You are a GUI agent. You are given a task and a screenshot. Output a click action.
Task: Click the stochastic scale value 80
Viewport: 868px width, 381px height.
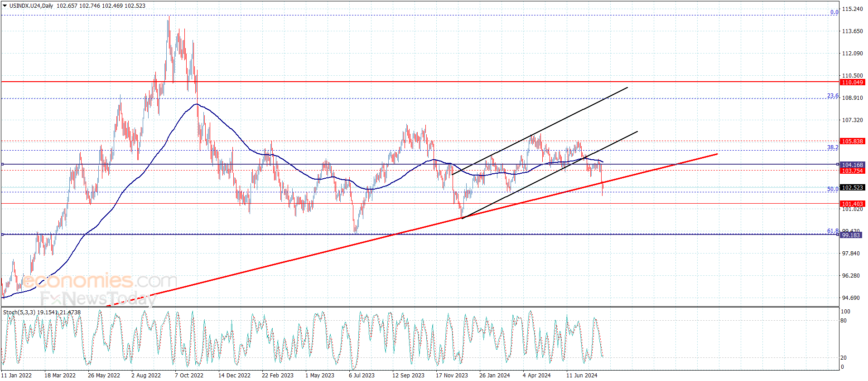[x=844, y=321]
